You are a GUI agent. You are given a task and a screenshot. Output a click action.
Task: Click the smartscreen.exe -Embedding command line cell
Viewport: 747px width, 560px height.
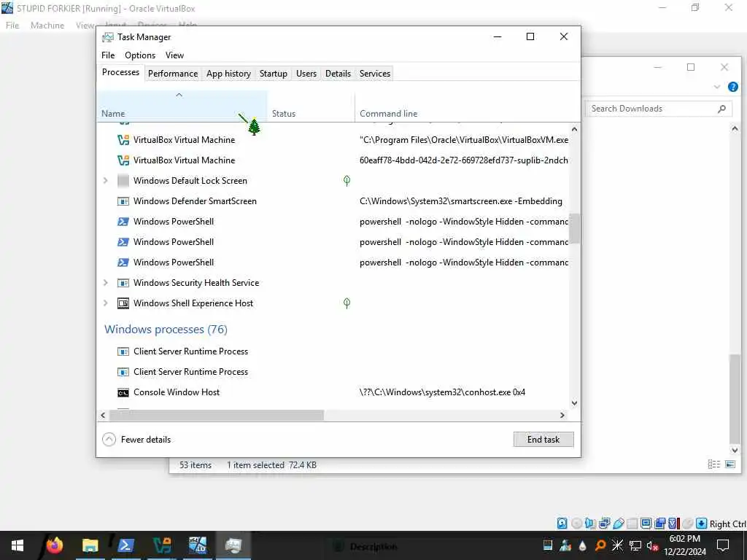(461, 201)
